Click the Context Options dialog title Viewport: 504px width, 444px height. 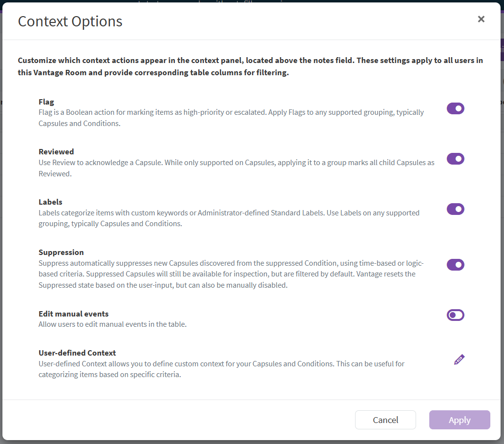[70, 21]
